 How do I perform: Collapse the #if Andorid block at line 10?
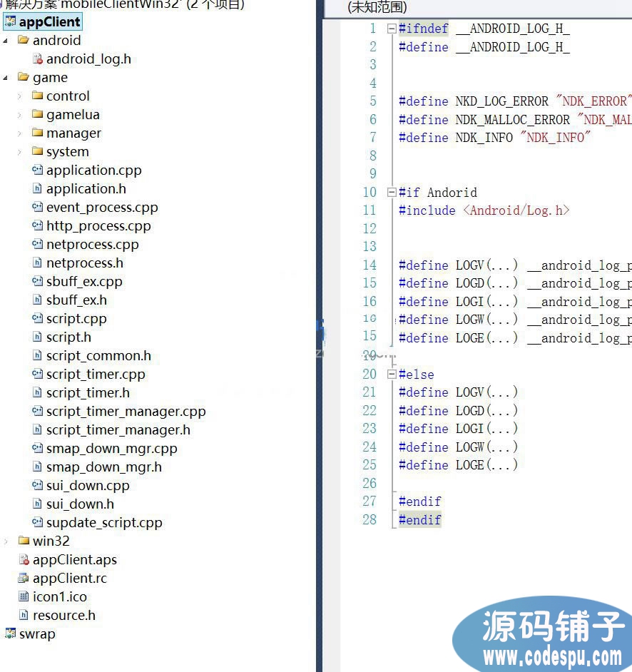(x=391, y=193)
